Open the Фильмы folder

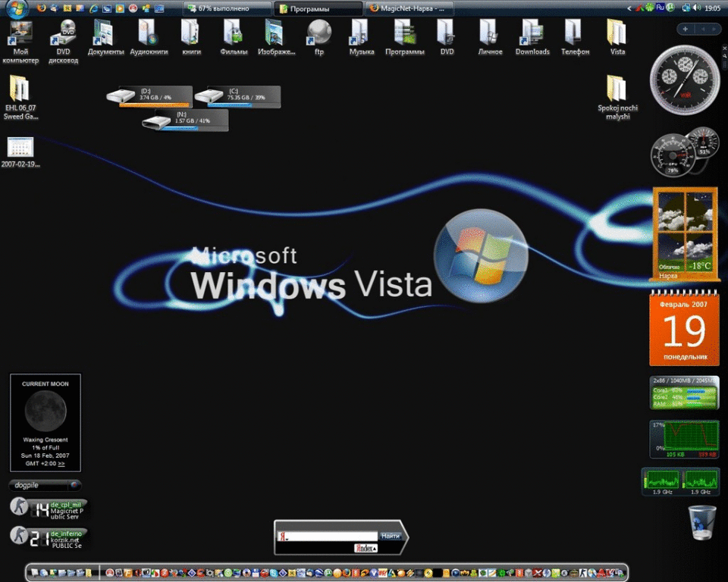click(234, 38)
